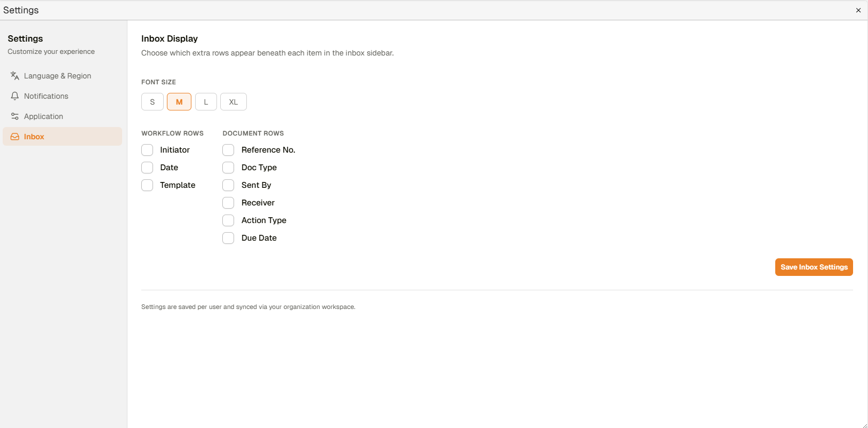The height and width of the screenshot is (428, 868).
Task: Click the Language & Region translate icon
Action: [x=15, y=76]
